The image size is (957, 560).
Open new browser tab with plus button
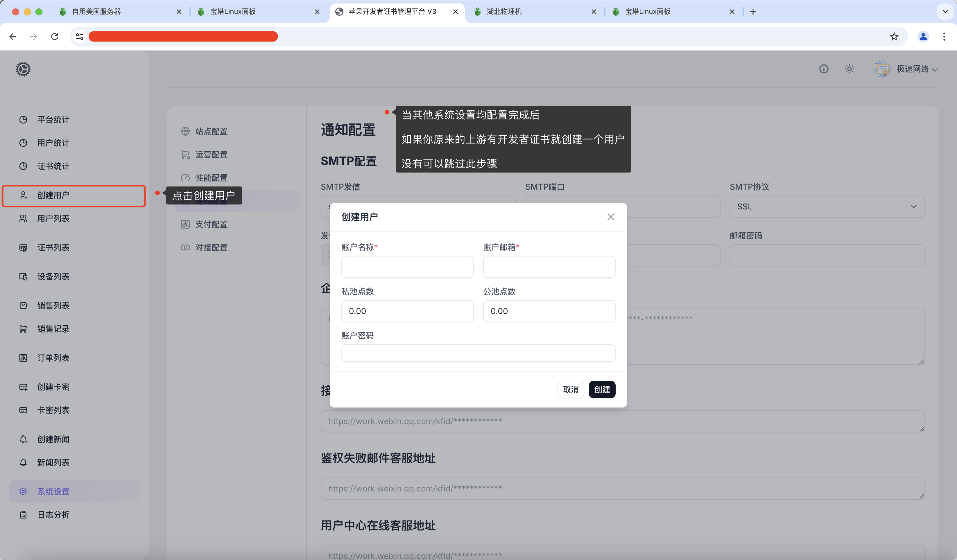point(753,11)
